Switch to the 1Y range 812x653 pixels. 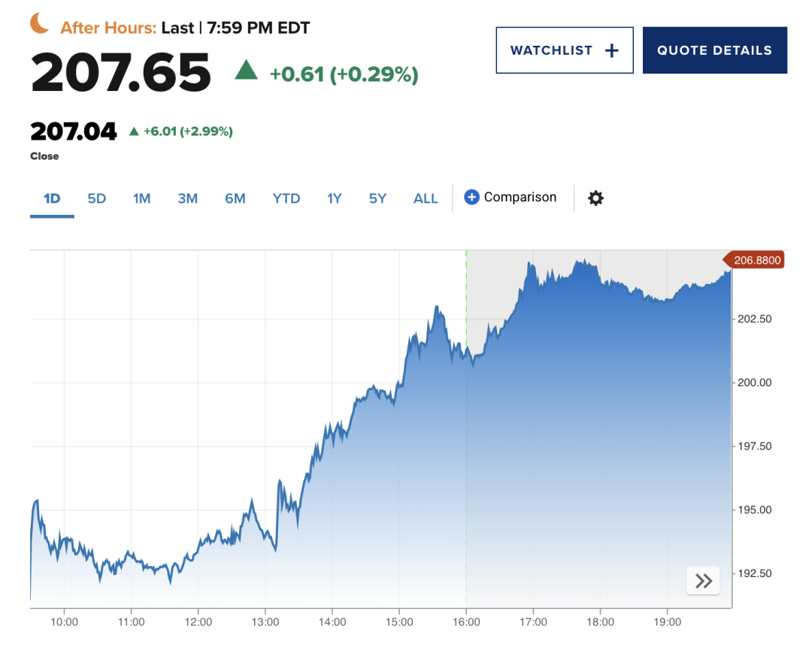click(334, 198)
